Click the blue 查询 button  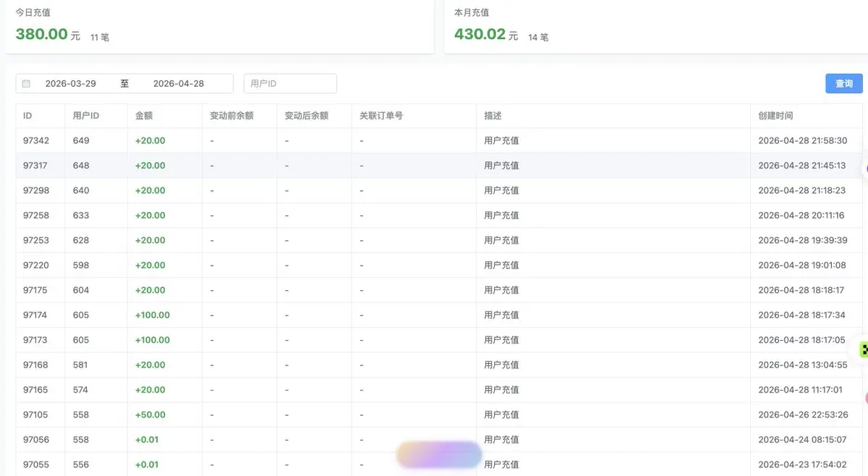(x=844, y=83)
